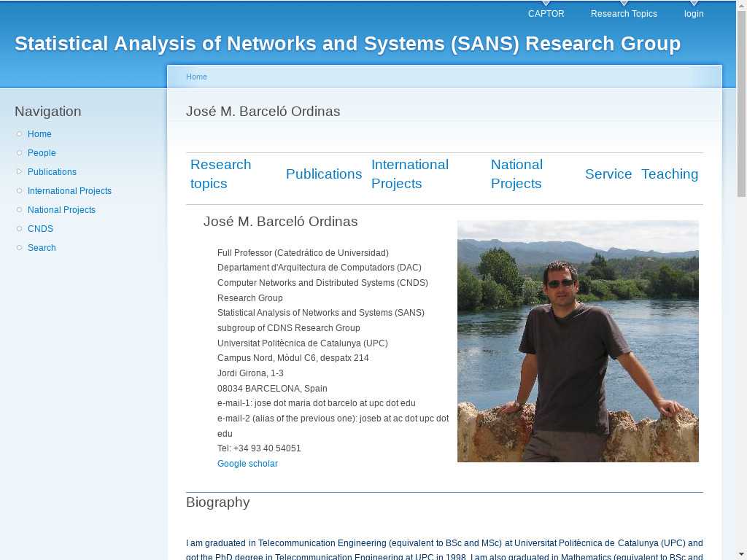Image resolution: width=747 pixels, height=560 pixels.
Task: Click the SANS Research Group site title
Action: pyautogui.click(x=347, y=44)
